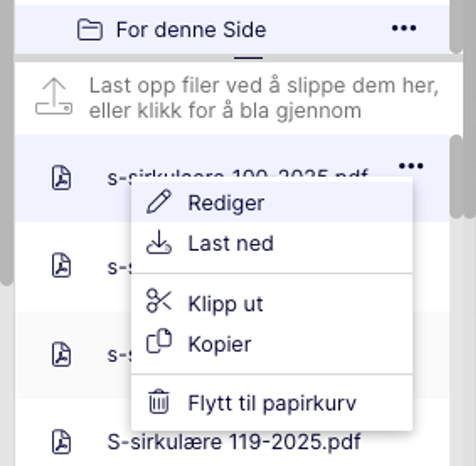Click the file list vertical scrollbar
The width and height of the screenshot is (476, 466).
[x=456, y=176]
